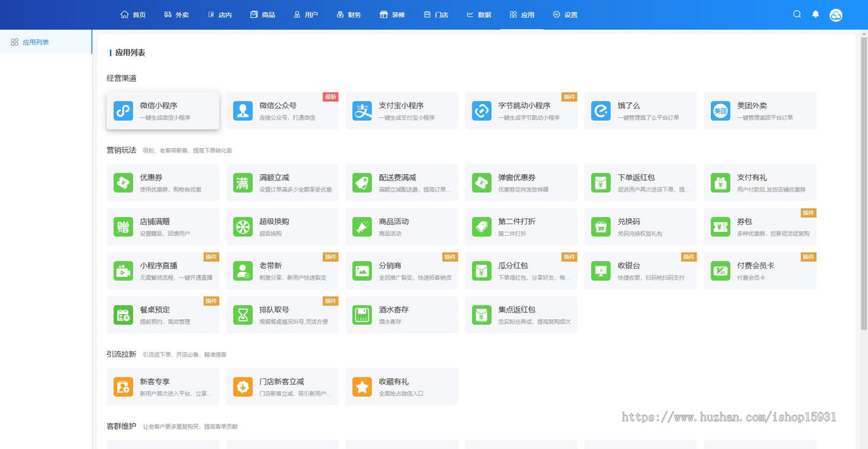
Task: Open the 设置 nav menu
Action: pyautogui.click(x=565, y=14)
